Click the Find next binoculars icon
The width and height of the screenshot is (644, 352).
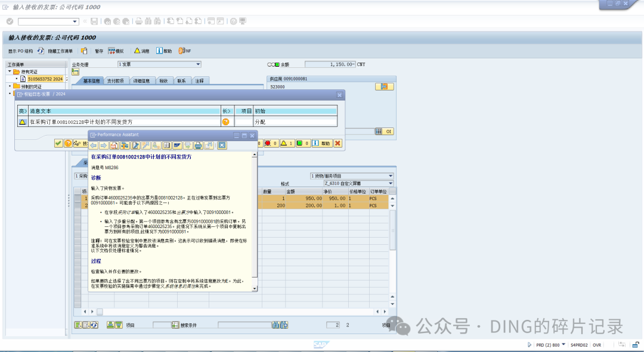pyautogui.click(x=284, y=325)
